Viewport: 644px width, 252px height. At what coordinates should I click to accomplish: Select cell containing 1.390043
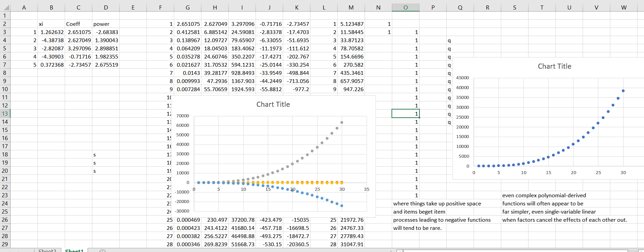(106, 40)
